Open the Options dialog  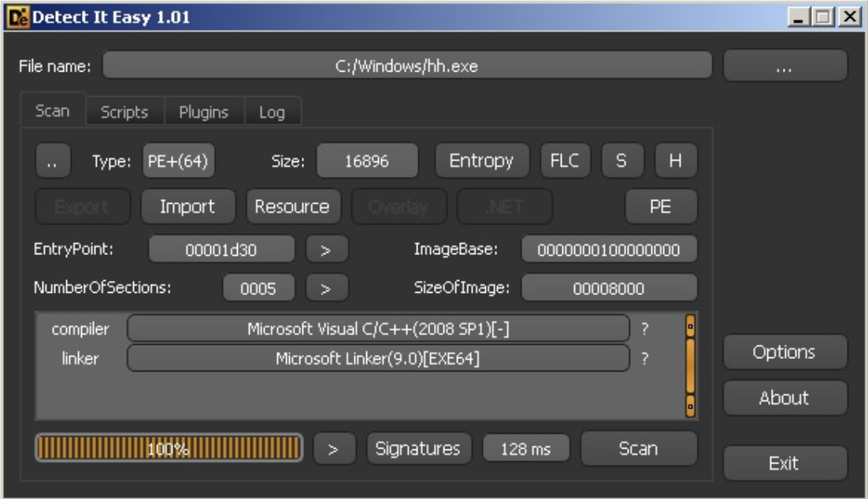[785, 352]
